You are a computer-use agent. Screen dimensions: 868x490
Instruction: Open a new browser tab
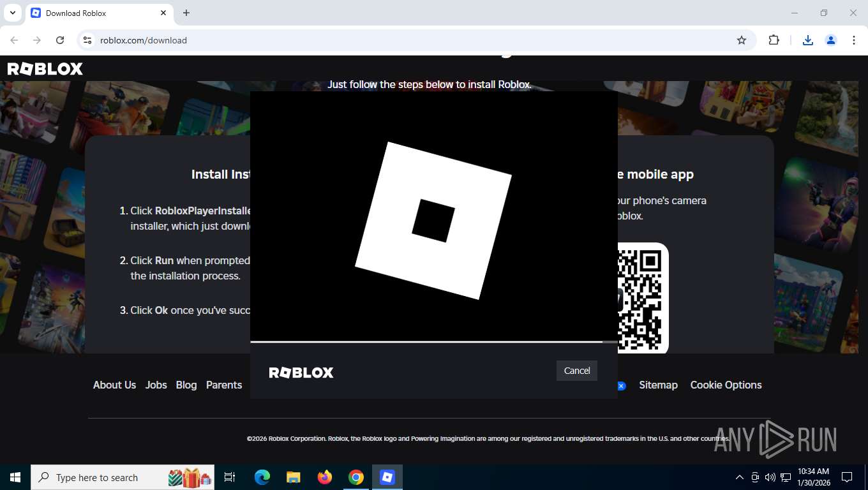[x=186, y=13]
